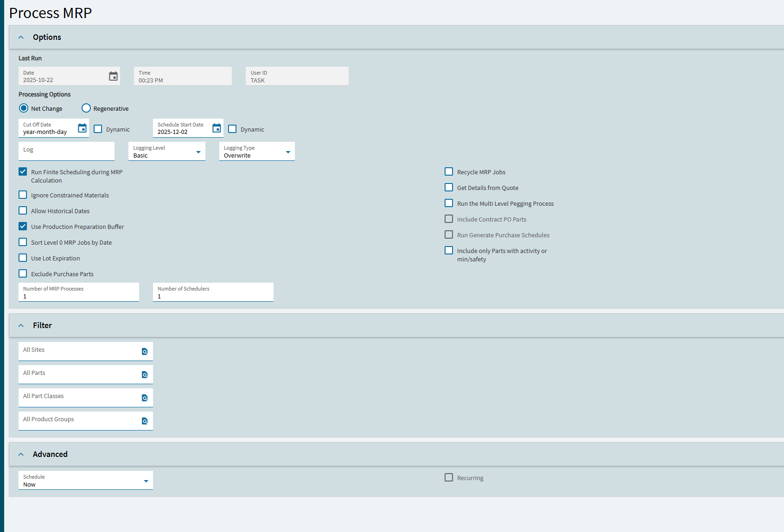This screenshot has height=532, width=784.
Task: Open the Last Run Date calendar picker
Action: (x=113, y=76)
